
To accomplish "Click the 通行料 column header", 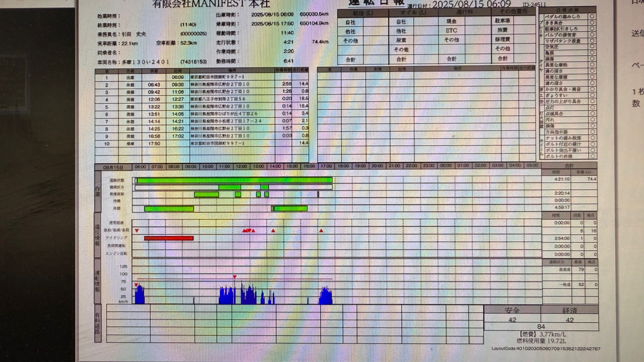I will coord(464,12).
